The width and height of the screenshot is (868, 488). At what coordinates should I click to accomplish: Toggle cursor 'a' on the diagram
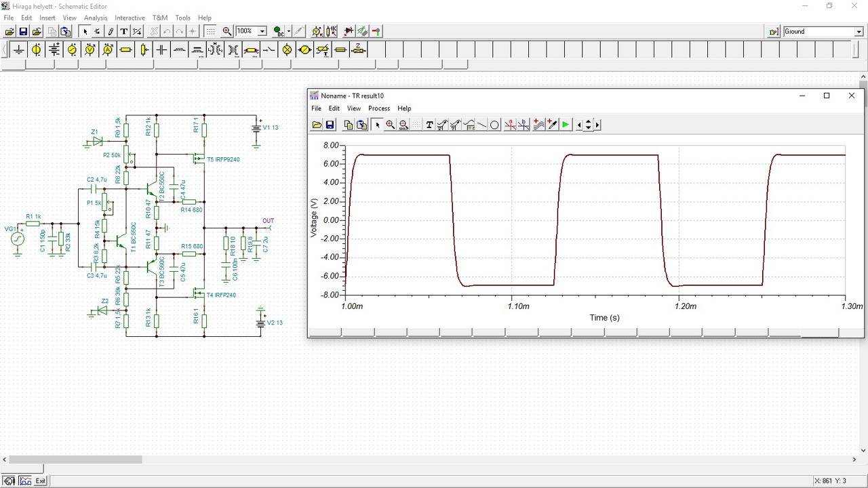510,125
